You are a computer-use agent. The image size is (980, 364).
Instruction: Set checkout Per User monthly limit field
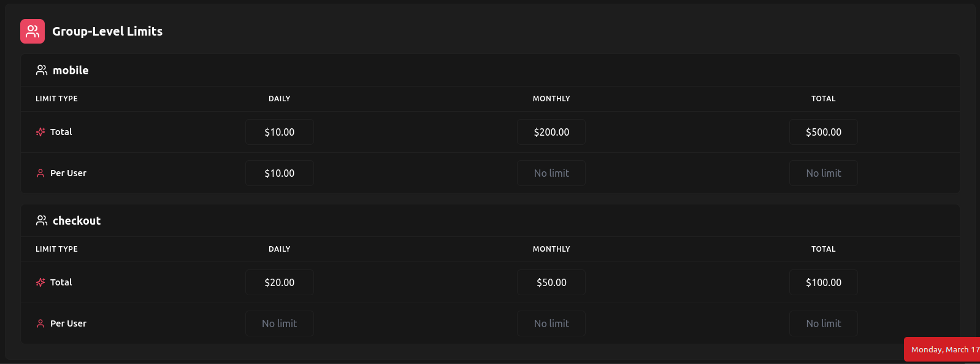pos(551,323)
